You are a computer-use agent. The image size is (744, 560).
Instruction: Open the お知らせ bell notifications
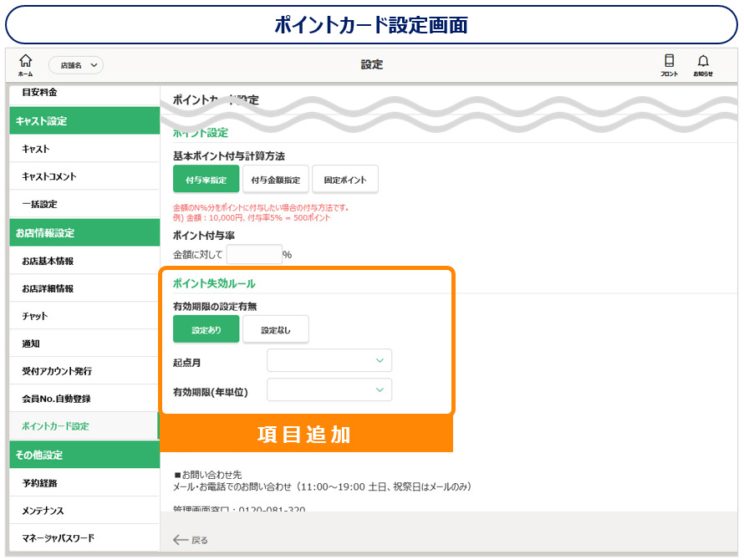703,64
